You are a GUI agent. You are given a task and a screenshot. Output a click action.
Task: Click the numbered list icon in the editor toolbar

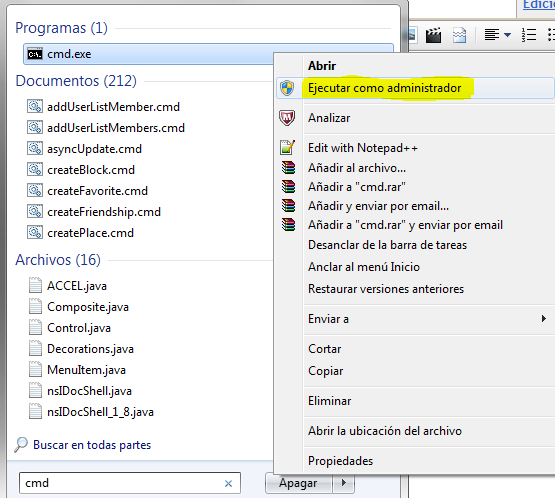529,35
